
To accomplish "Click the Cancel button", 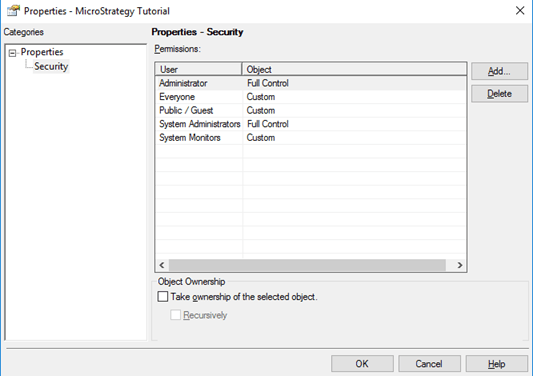I will point(429,364).
